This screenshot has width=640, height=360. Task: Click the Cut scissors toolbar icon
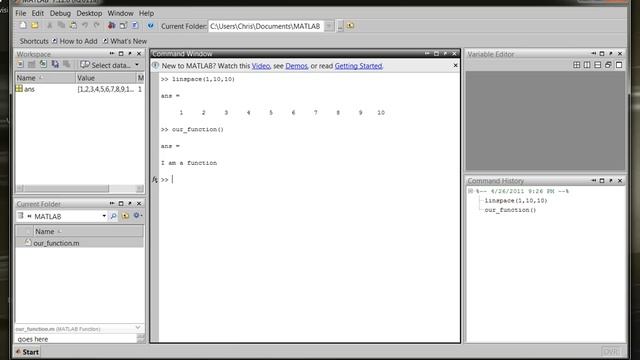(x=50, y=26)
